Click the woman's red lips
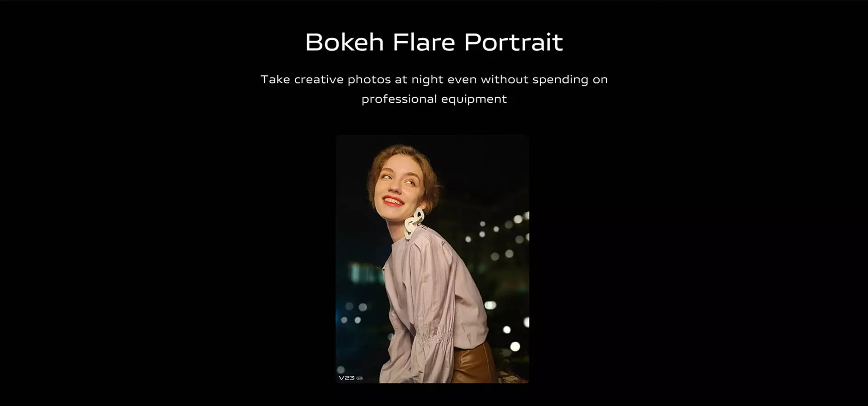The image size is (868, 406). [x=392, y=201]
